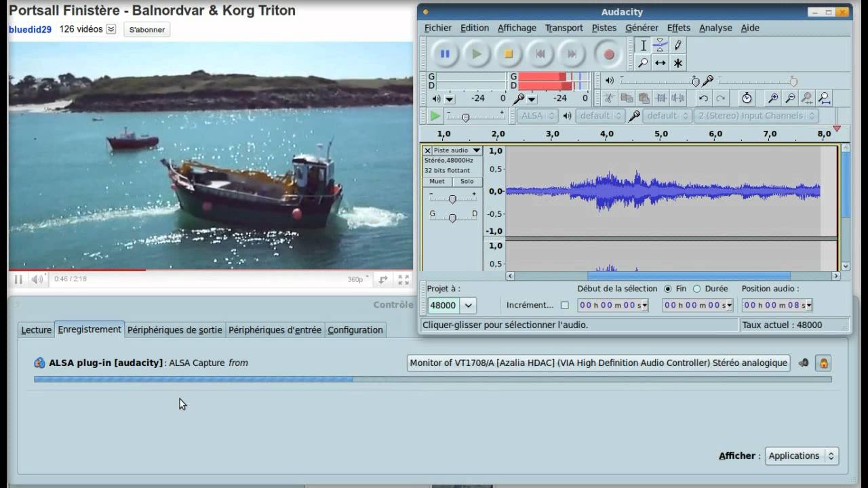
Task: Click Audacity's large Play transport button
Action: tap(477, 54)
